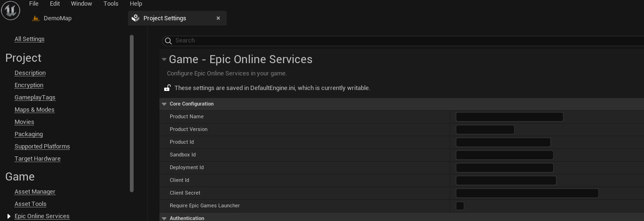Click the Product Version label
The width and height of the screenshot is (644, 221).
(189, 130)
